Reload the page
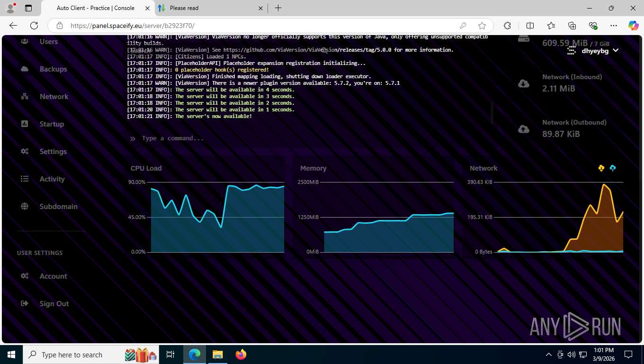The height and width of the screenshot is (364, 644). 34,26
